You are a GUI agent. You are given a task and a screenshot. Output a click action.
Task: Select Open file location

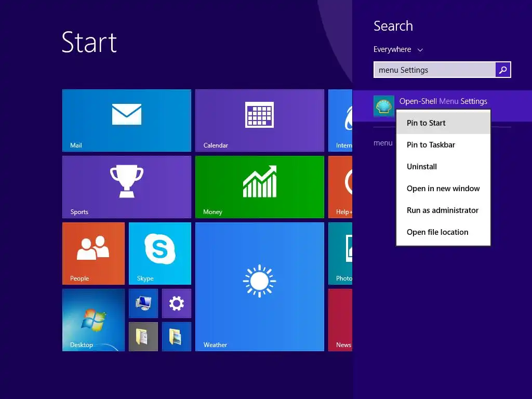pyautogui.click(x=443, y=232)
